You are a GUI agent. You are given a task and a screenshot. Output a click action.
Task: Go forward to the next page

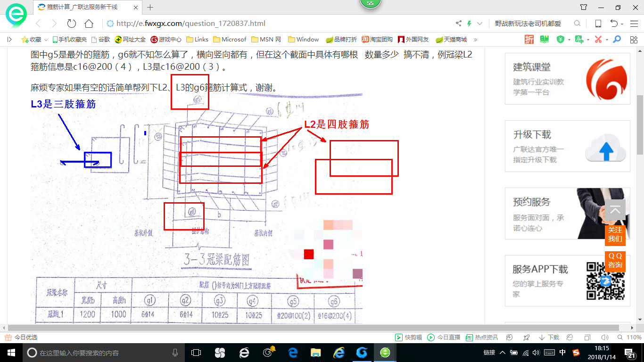pos(54,24)
